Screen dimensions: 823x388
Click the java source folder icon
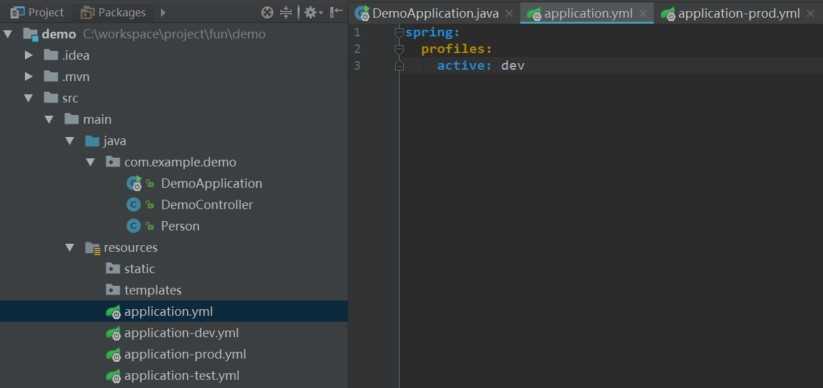point(92,141)
